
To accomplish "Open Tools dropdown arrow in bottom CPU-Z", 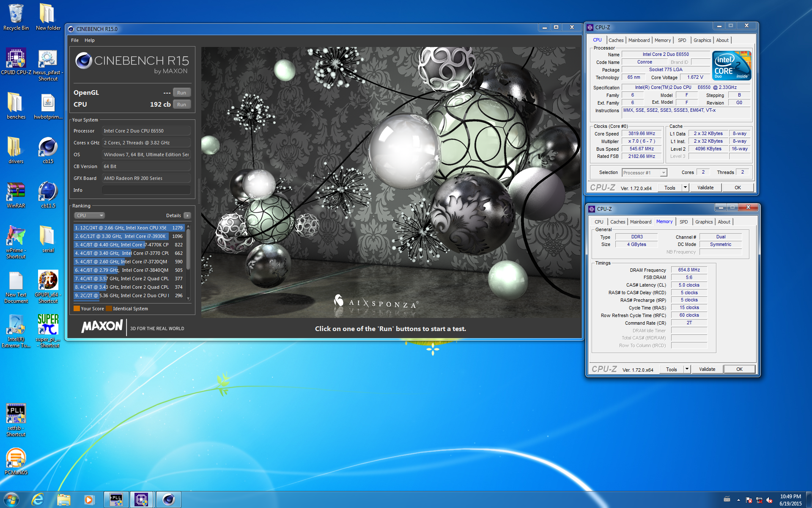I will pyautogui.click(x=687, y=370).
